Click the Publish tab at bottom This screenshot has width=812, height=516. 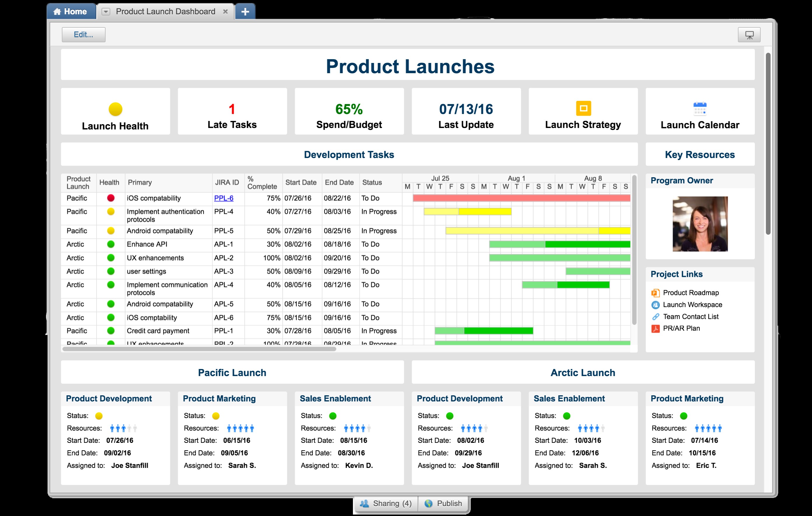click(443, 503)
